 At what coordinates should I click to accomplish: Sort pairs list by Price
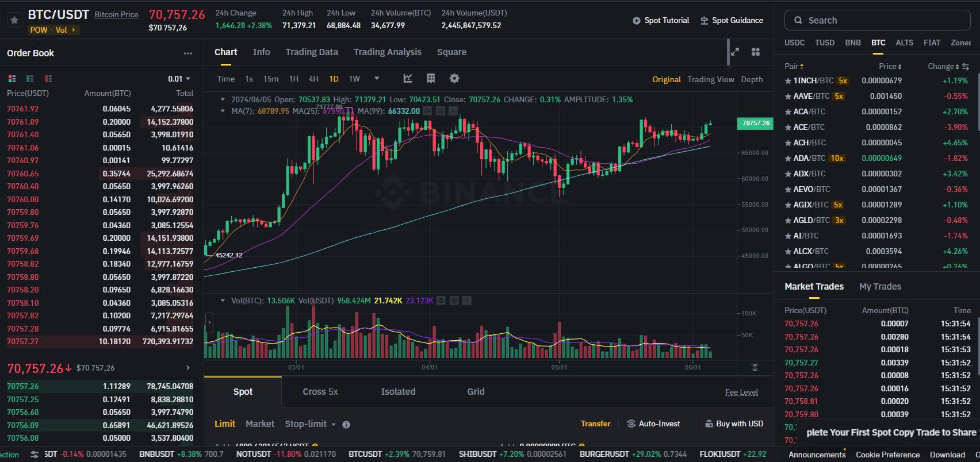890,67
